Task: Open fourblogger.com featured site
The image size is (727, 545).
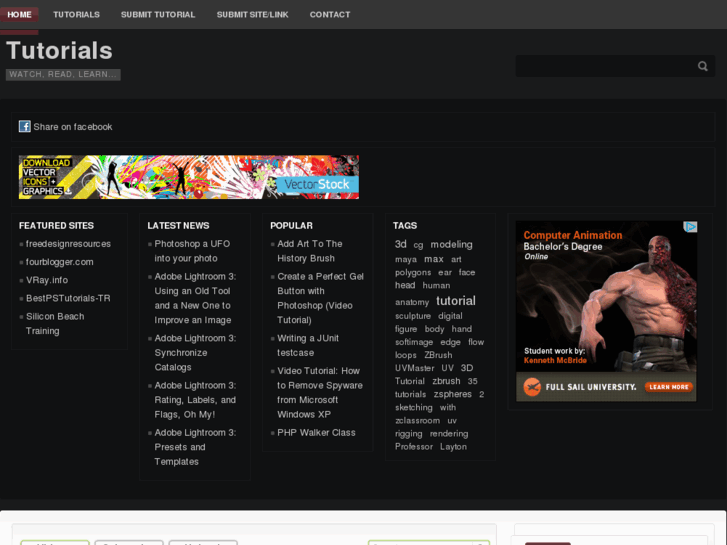Action: (60, 262)
